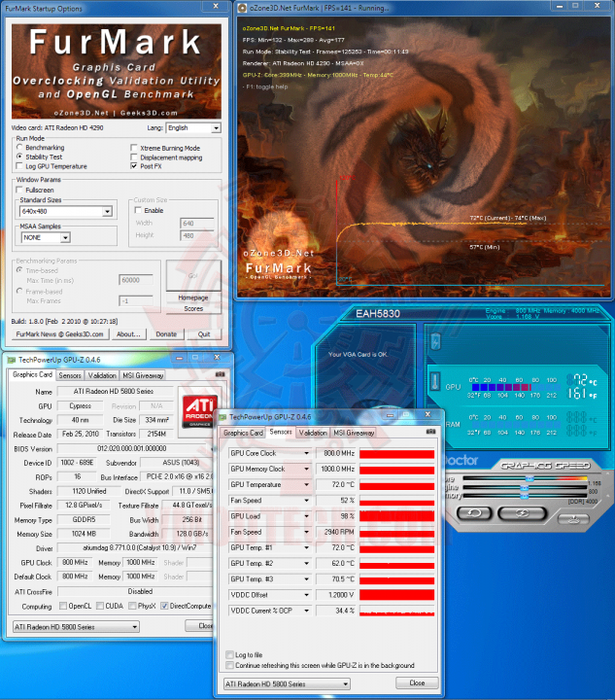Expand the GPU Temp. #2 sensor dropdown
This screenshot has width=615, height=700.
pyautogui.click(x=306, y=563)
